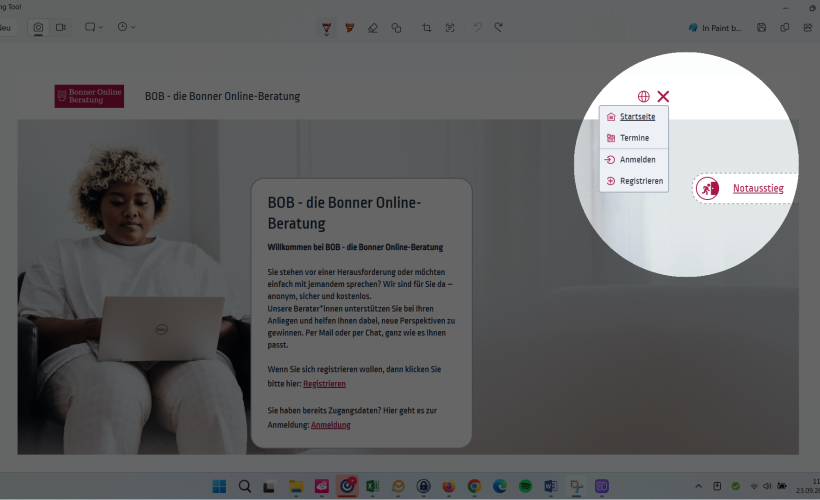This screenshot has height=500, width=820.
Task: Close the website menu with the X
Action: click(663, 97)
